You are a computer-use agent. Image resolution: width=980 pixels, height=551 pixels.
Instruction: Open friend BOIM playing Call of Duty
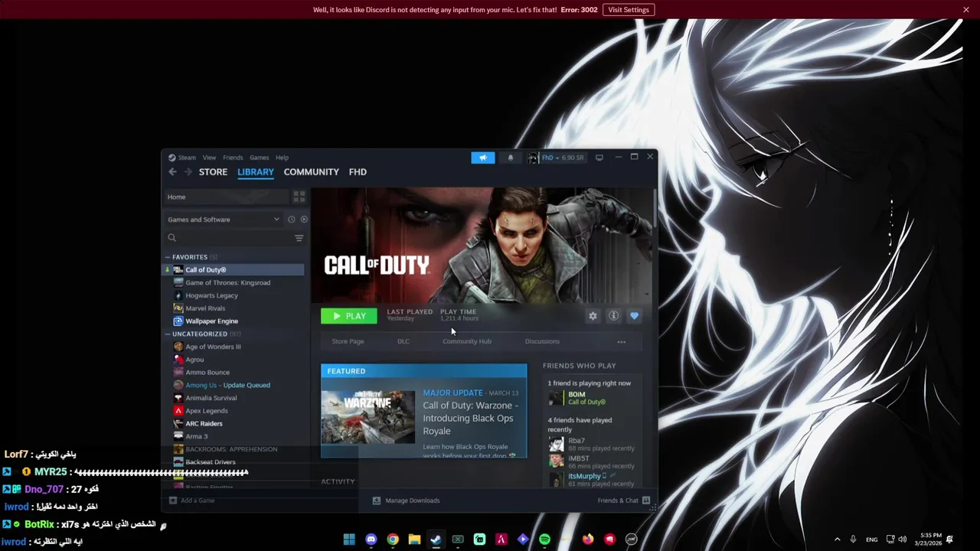coord(588,398)
